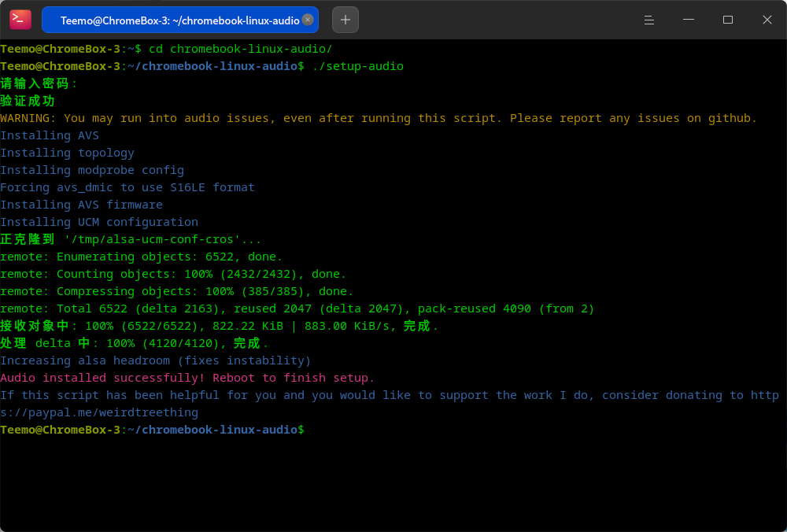
Task: Click "Increasing alsa headroom" line
Action: pos(156,360)
